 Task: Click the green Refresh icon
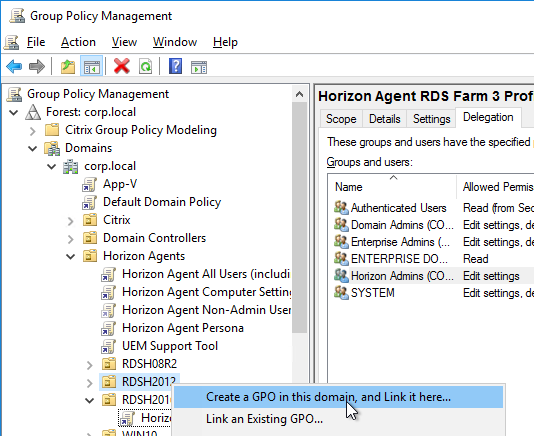[145, 66]
